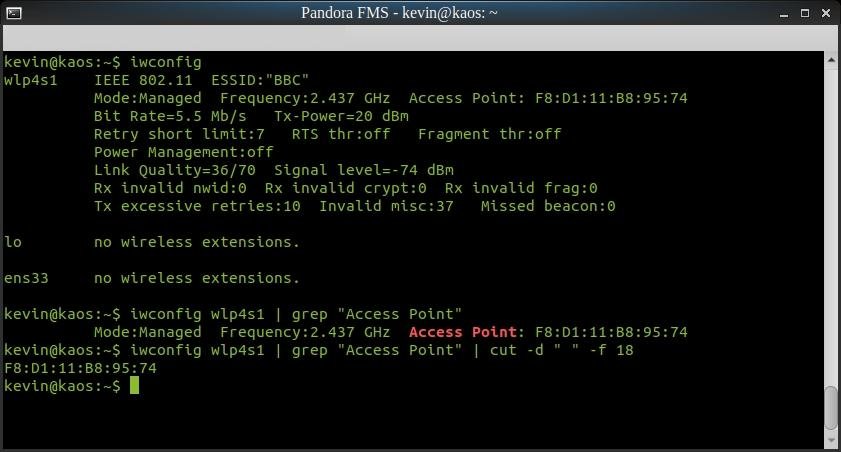Click the empty scrollbar track above the thumb
This screenshot has height=452, width=841.
click(831, 225)
